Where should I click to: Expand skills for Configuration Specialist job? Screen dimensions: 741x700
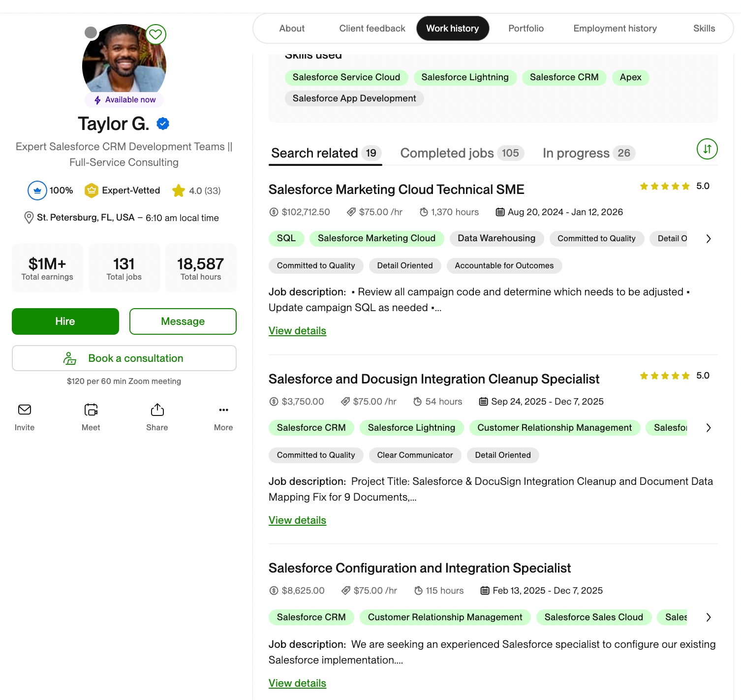[708, 617]
